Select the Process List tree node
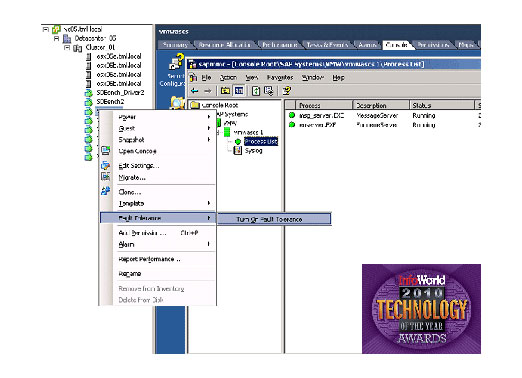 (x=261, y=142)
